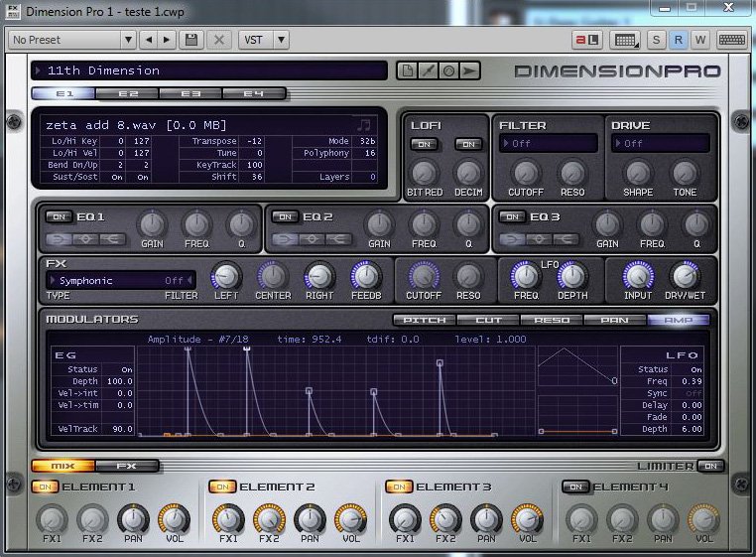The image size is (756, 557).
Task: Show virtual keyboard at far right
Action: (x=732, y=40)
